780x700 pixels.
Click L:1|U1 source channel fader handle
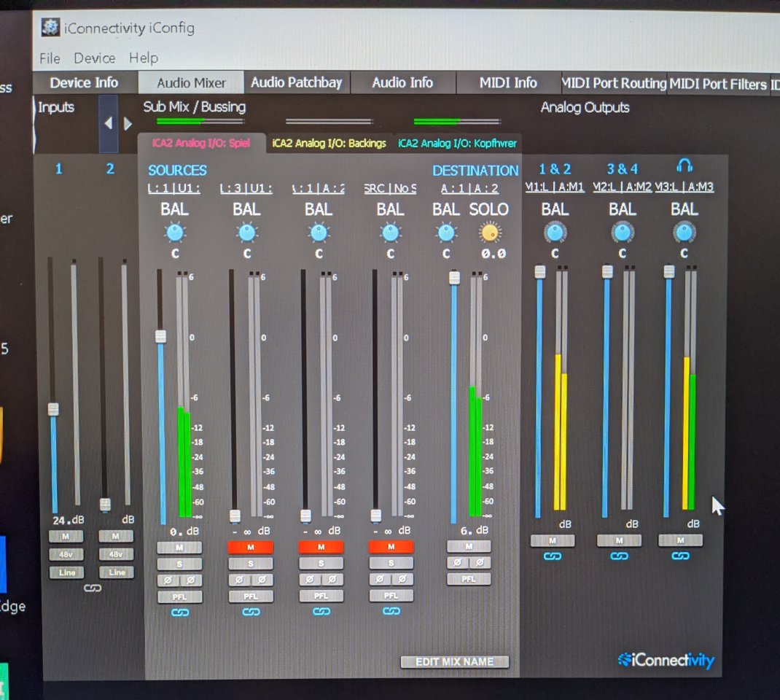coord(160,336)
